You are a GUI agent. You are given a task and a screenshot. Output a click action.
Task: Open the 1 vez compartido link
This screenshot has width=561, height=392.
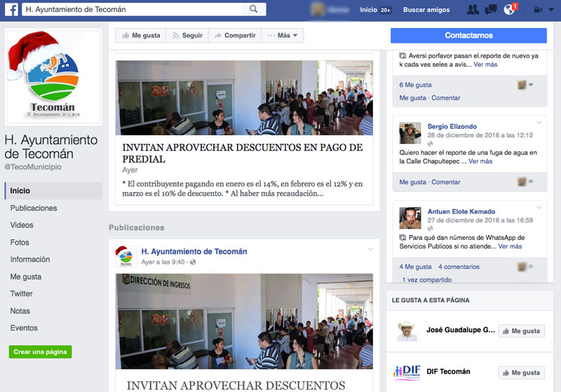[427, 280]
